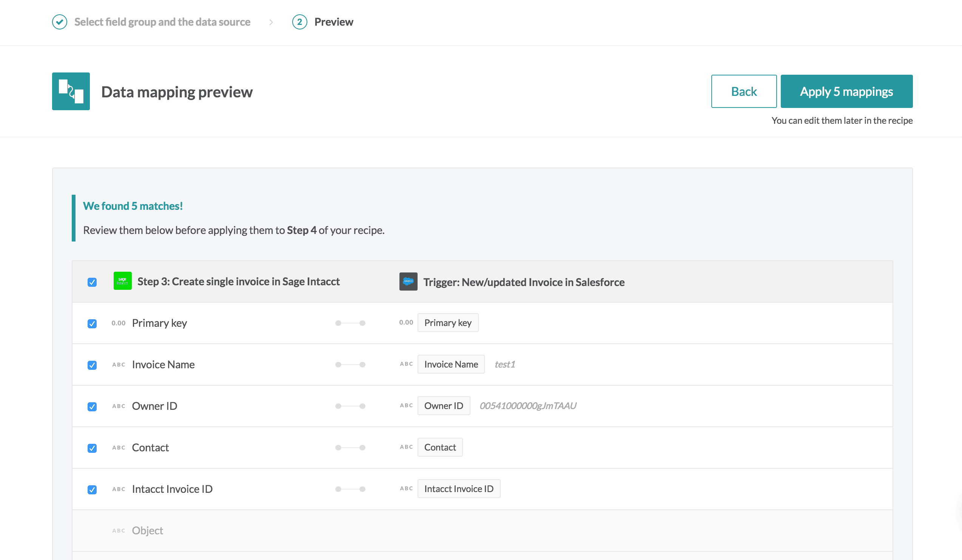Click the Sage Intacct 'Owner ID' field label

coord(155,406)
